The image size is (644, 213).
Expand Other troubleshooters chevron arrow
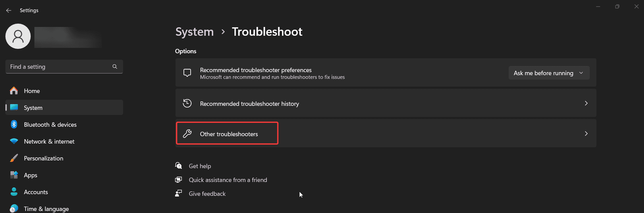pyautogui.click(x=586, y=134)
